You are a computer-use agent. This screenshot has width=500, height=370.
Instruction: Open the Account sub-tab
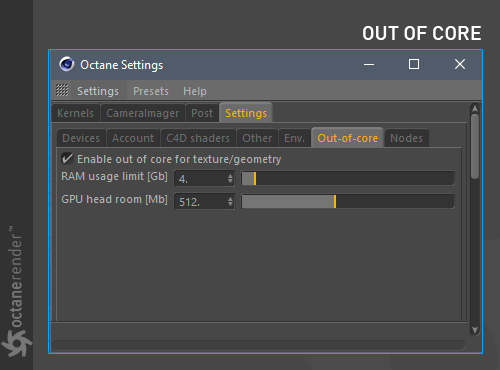133,138
